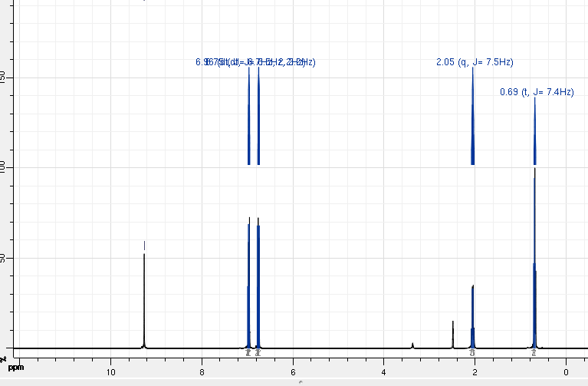The image size is (588, 386).
Task: Click the singlet peak near 9.25 ppm
Action: point(144,300)
